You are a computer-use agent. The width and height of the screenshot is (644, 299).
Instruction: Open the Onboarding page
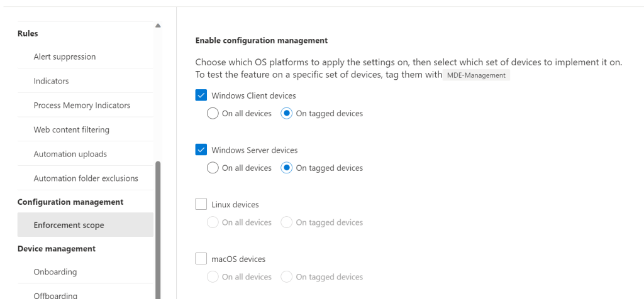(x=55, y=272)
